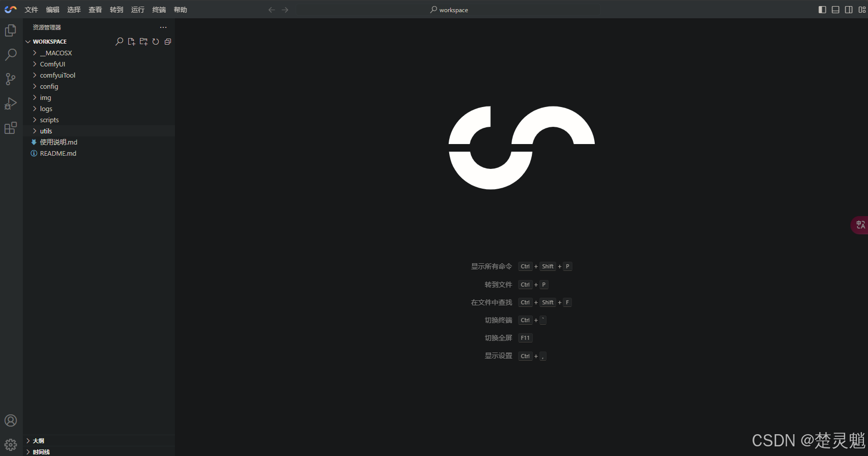Image resolution: width=868 pixels, height=456 pixels.
Task: Open the 转到 menu
Action: (117, 10)
